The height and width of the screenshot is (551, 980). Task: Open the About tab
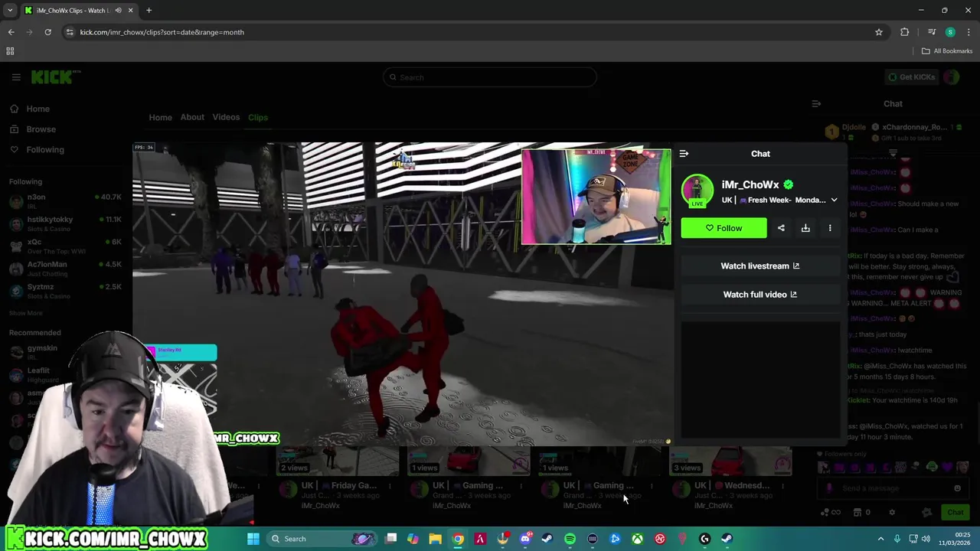pyautogui.click(x=192, y=117)
